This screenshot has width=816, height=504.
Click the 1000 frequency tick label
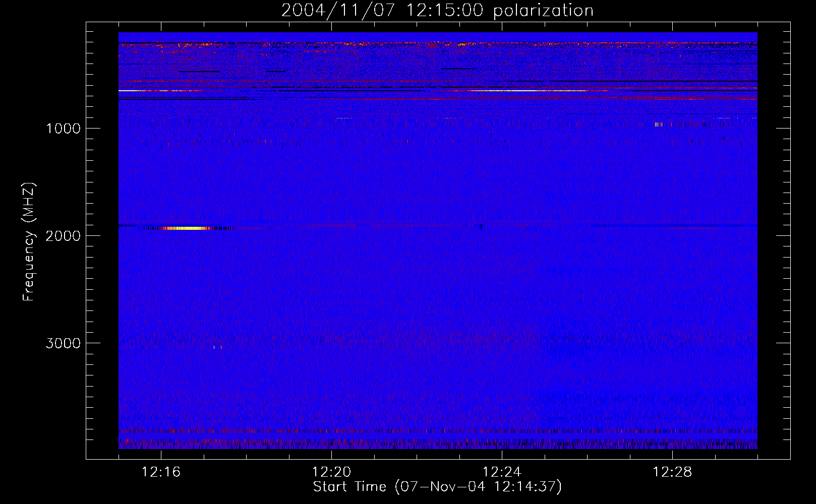63,129
